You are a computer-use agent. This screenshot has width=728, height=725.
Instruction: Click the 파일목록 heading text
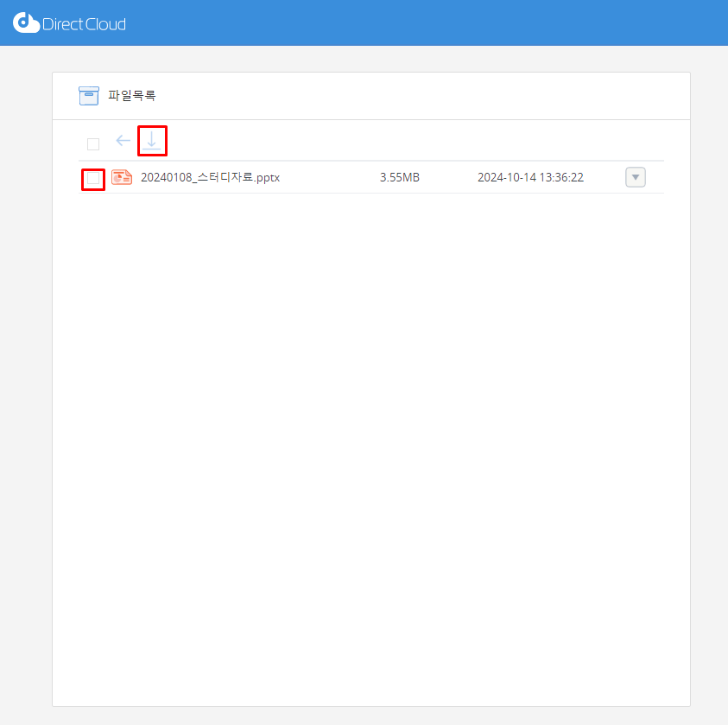132,96
